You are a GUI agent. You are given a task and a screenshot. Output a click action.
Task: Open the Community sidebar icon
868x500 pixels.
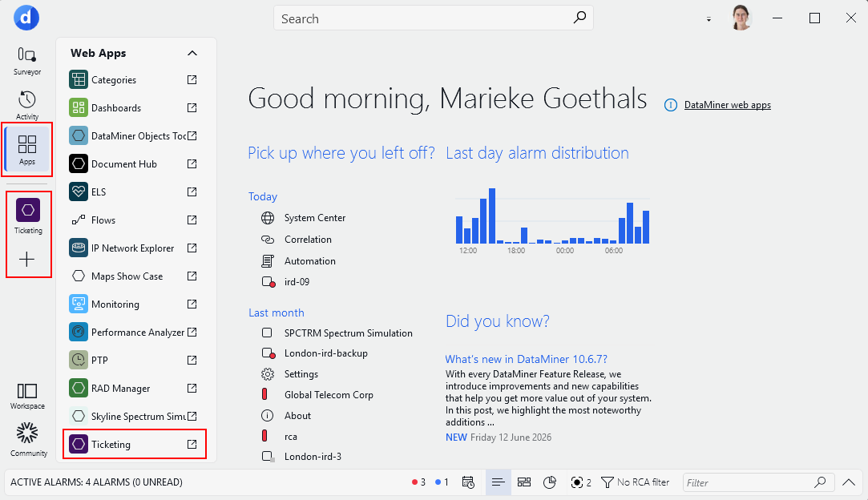click(x=28, y=440)
